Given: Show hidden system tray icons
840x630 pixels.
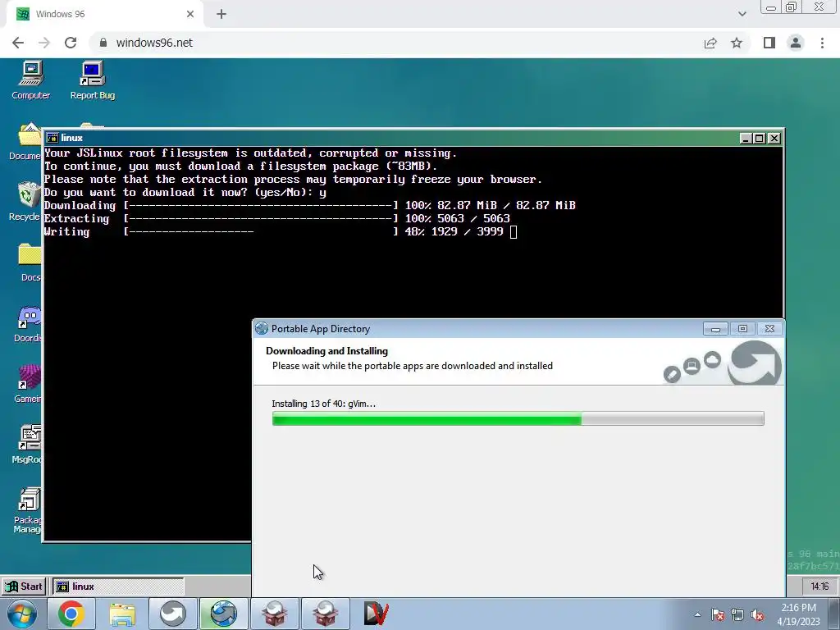Looking at the screenshot, I should coord(697,614).
